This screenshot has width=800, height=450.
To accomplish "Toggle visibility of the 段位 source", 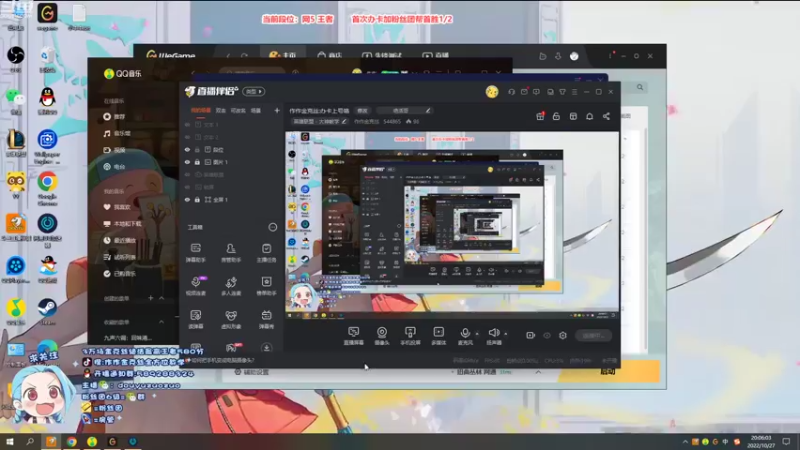I will (187, 149).
